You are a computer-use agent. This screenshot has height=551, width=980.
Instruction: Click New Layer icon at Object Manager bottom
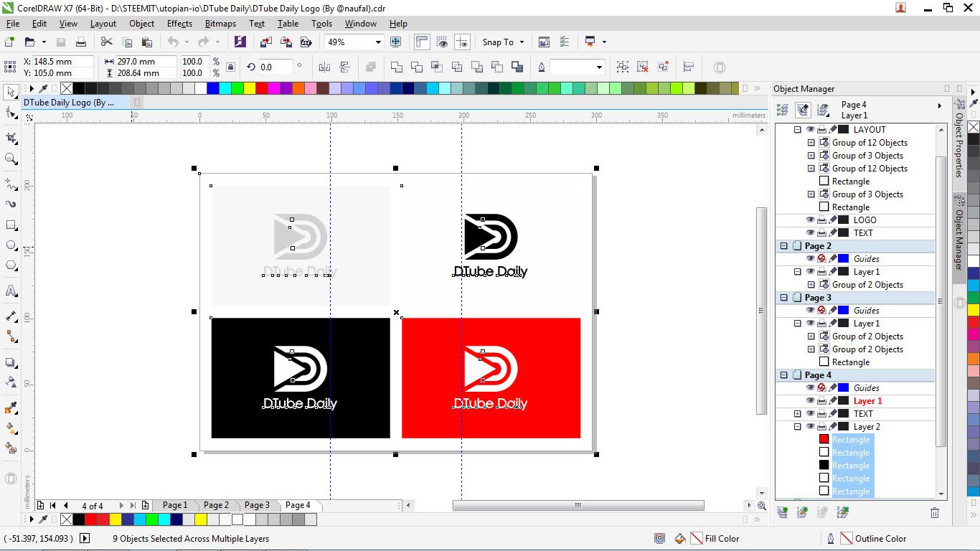click(783, 512)
